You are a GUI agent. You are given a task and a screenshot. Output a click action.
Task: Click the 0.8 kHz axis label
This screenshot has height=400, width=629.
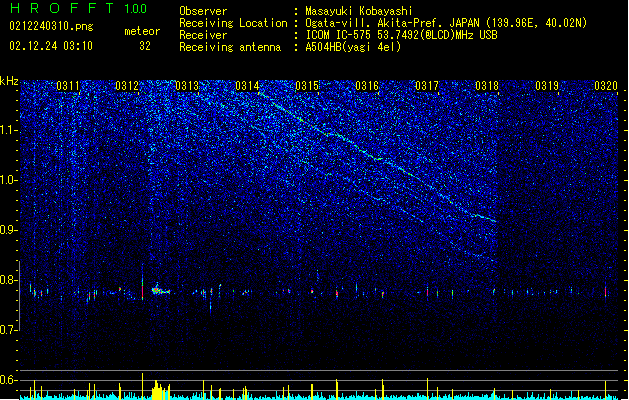point(9,280)
